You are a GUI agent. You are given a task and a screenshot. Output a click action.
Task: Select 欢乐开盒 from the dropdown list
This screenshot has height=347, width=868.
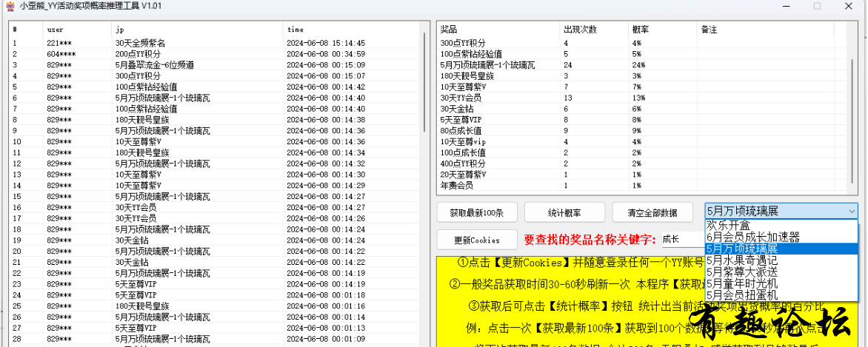(x=781, y=225)
